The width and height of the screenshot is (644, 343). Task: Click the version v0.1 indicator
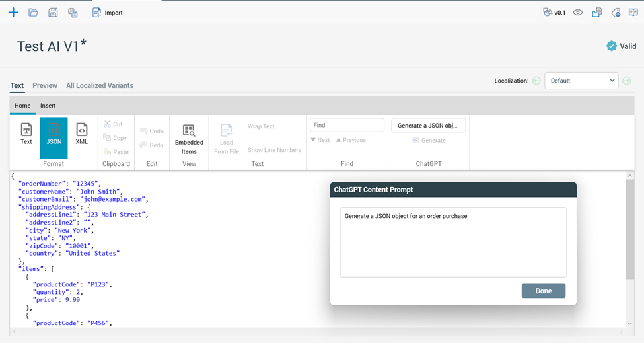[554, 13]
